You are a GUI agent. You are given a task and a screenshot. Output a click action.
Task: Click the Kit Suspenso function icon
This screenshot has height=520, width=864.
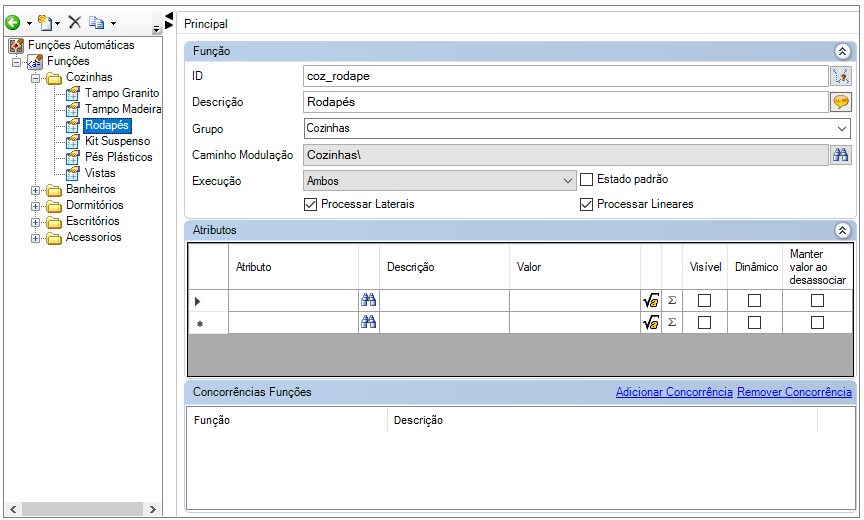click(x=72, y=141)
